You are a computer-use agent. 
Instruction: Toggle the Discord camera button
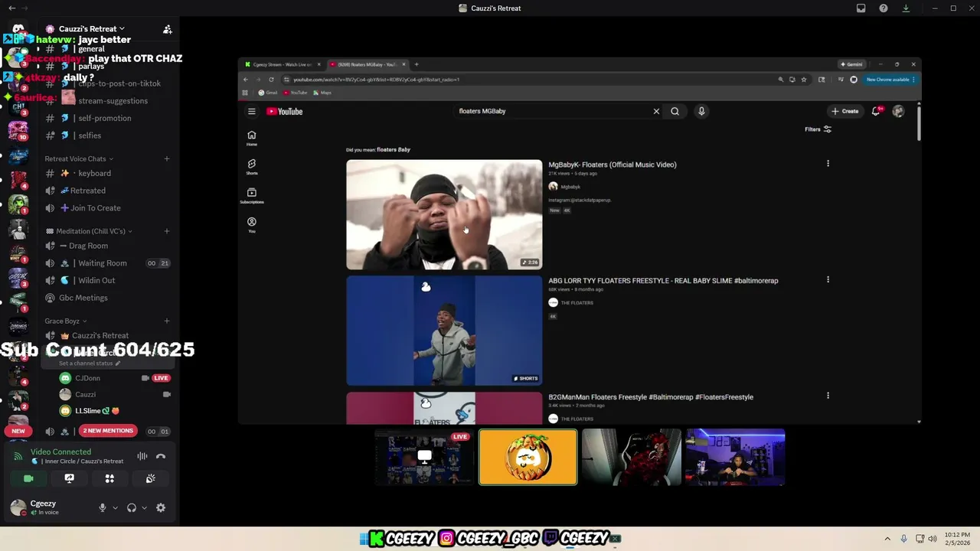[x=28, y=478]
